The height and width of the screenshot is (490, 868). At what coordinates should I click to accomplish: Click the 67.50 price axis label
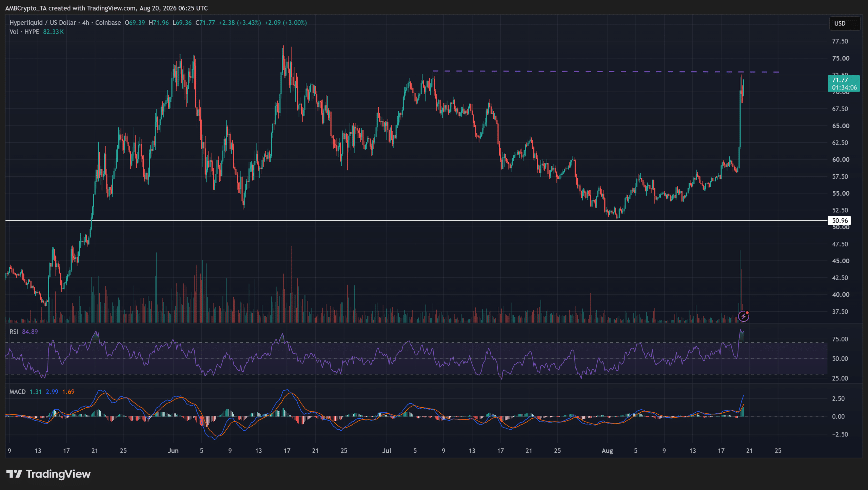coord(840,109)
